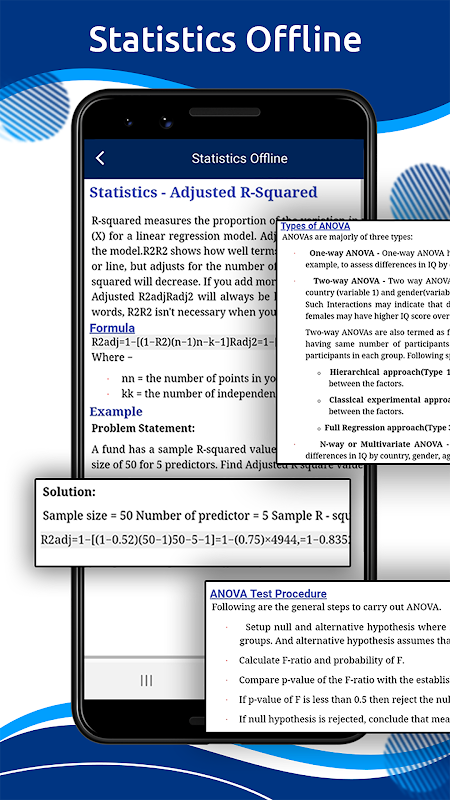
Task: Click 'Calculate F-ratio and probability of F.' step
Action: point(322,660)
